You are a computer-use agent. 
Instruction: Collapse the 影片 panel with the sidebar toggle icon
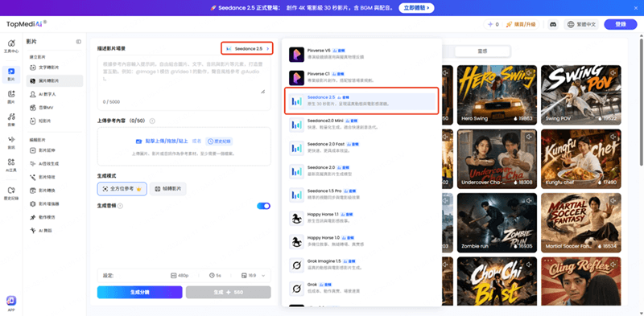[x=78, y=42]
